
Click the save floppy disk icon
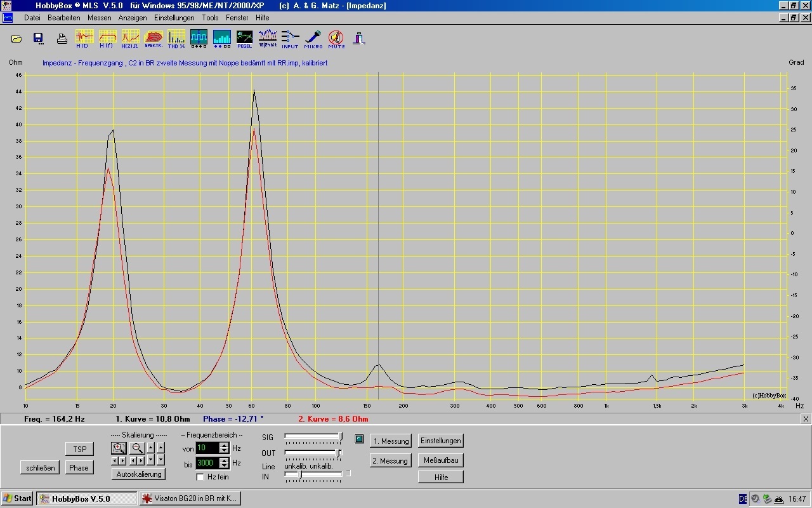38,38
